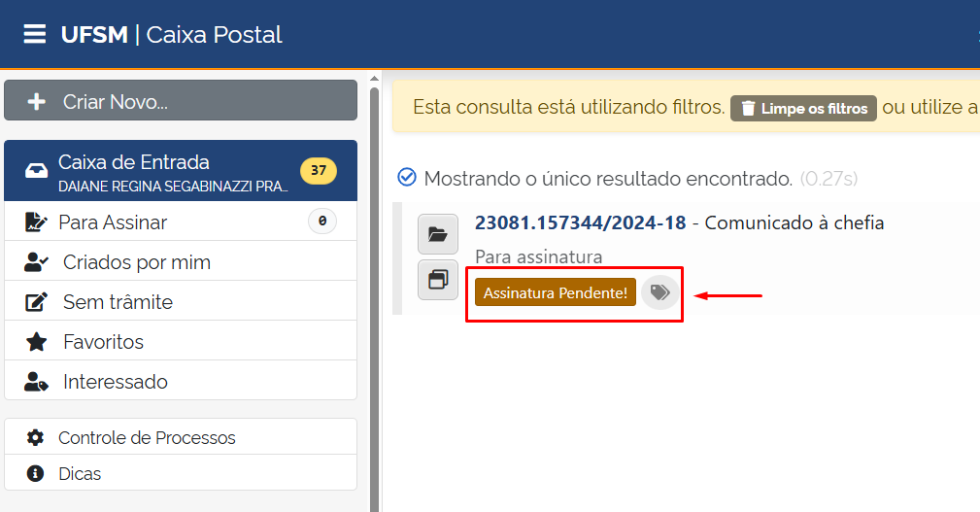The width and height of the screenshot is (980, 512).
Task: Open process 23081.157344/2024-18 link
Action: (580, 222)
